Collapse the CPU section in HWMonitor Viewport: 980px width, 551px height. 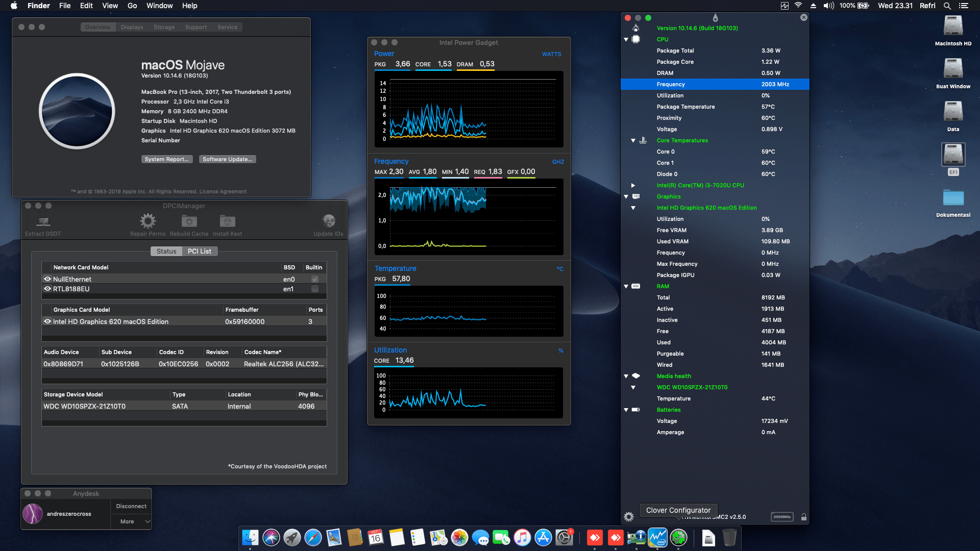pyautogui.click(x=626, y=39)
